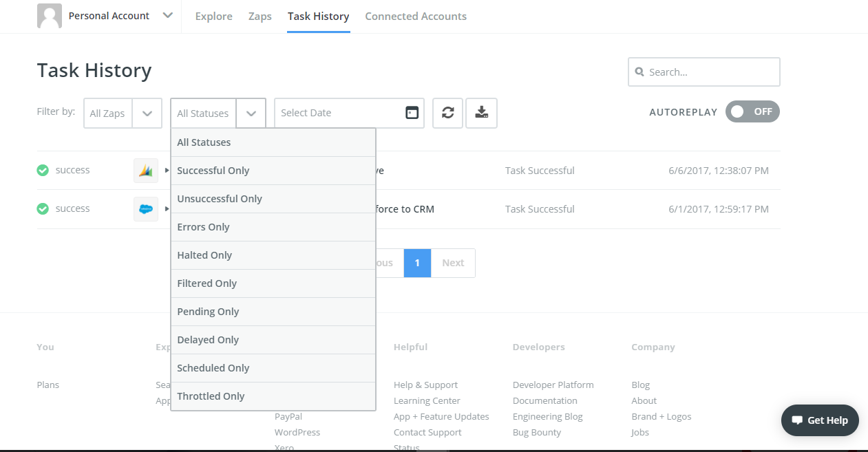The height and width of the screenshot is (452, 868).
Task: Select Errors Only status
Action: 273,227
